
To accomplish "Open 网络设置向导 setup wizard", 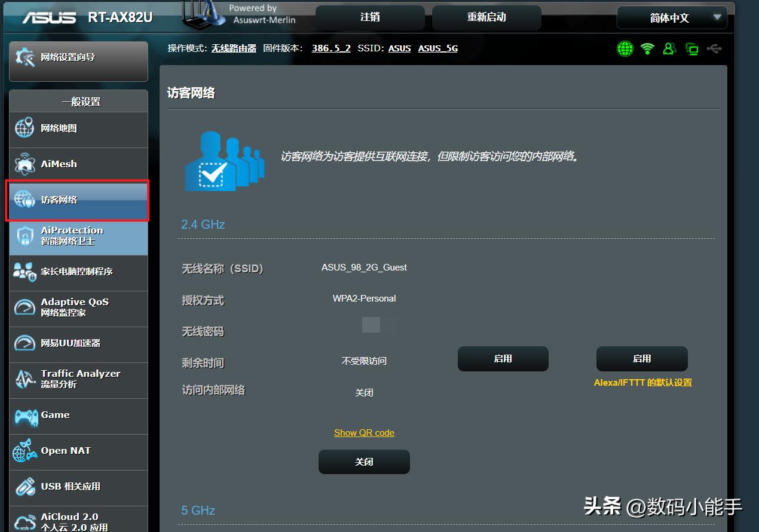I will (78, 61).
